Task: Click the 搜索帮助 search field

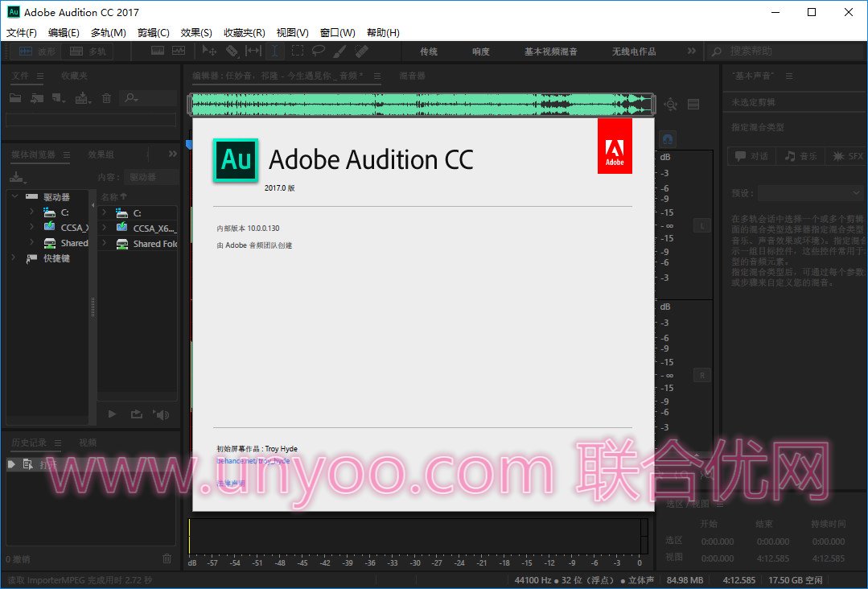Action: pyautogui.click(x=786, y=51)
